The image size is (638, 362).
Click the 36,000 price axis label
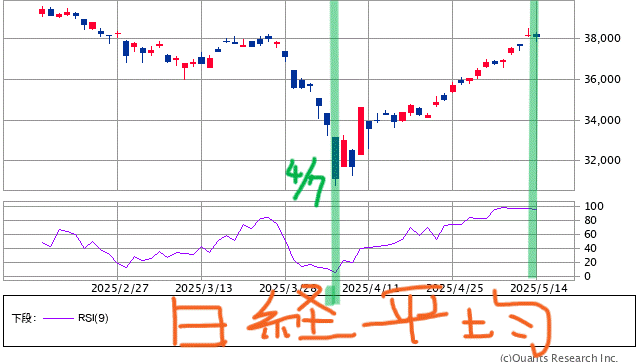pyautogui.click(x=602, y=79)
